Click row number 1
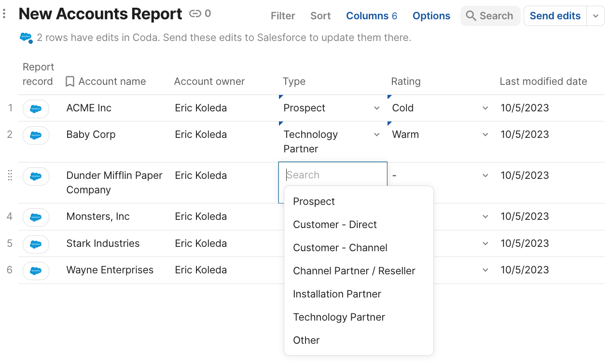 10,108
